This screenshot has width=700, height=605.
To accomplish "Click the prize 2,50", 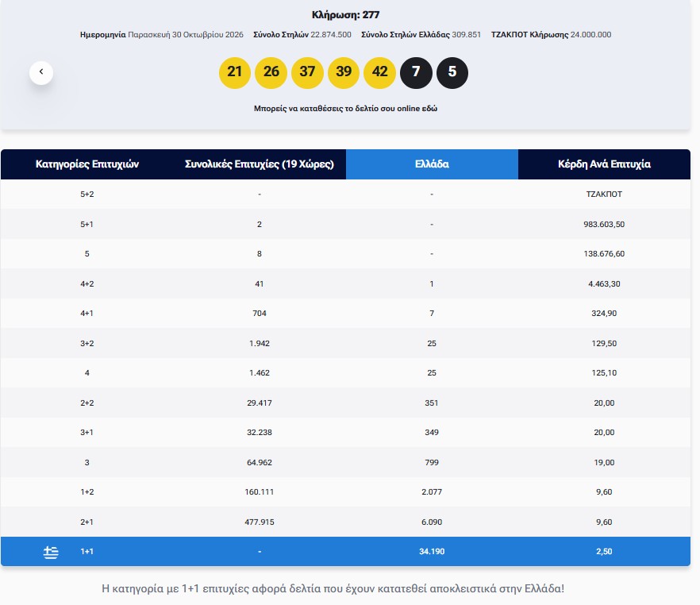I will click(604, 552).
